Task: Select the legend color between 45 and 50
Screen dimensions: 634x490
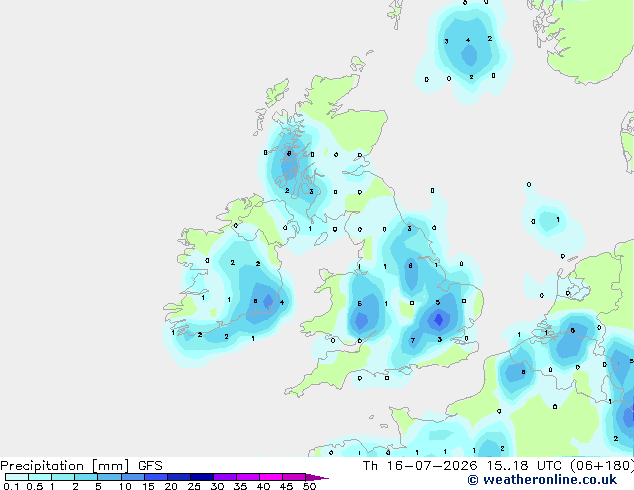Action: click(294, 477)
